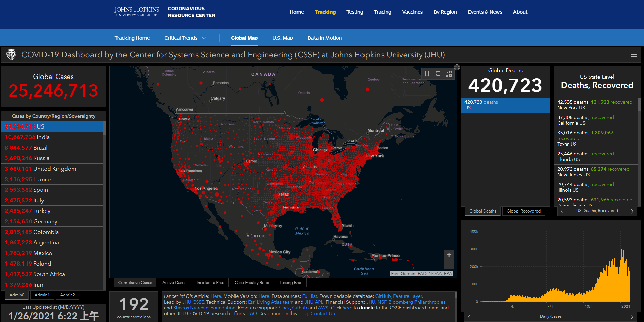
Task: Open the By Region nav item
Action: click(445, 12)
